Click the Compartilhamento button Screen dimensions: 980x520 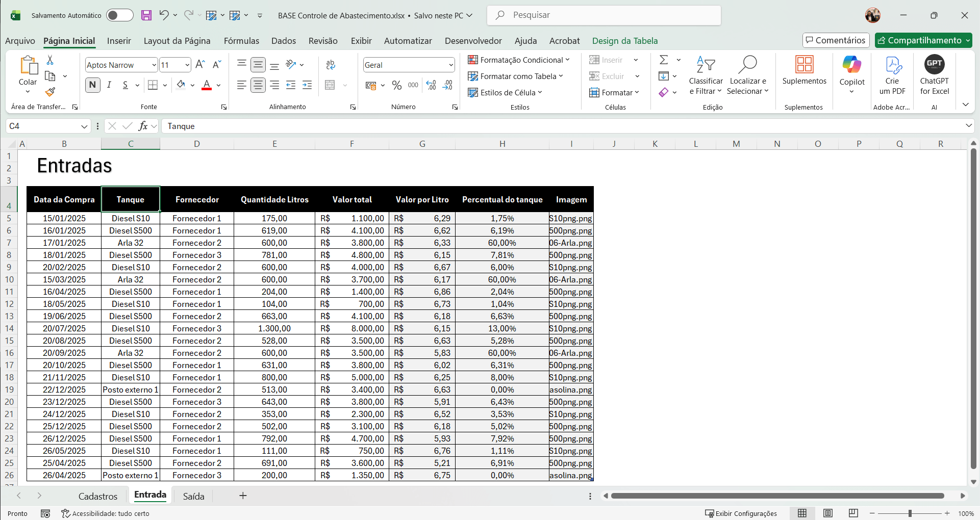(x=922, y=40)
